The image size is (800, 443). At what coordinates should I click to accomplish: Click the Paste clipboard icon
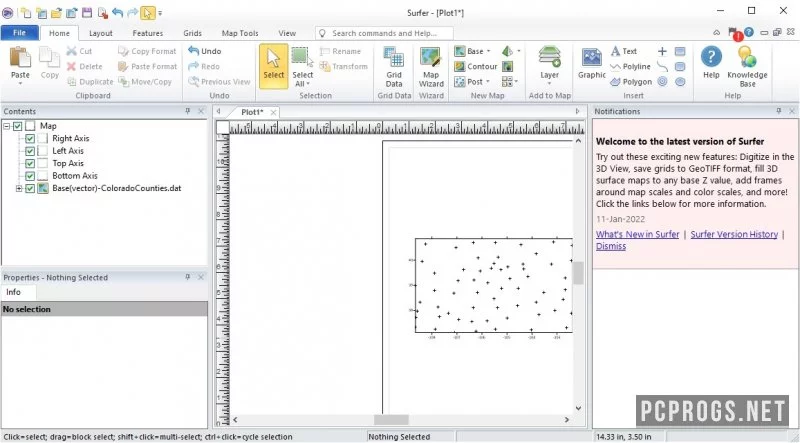20,57
